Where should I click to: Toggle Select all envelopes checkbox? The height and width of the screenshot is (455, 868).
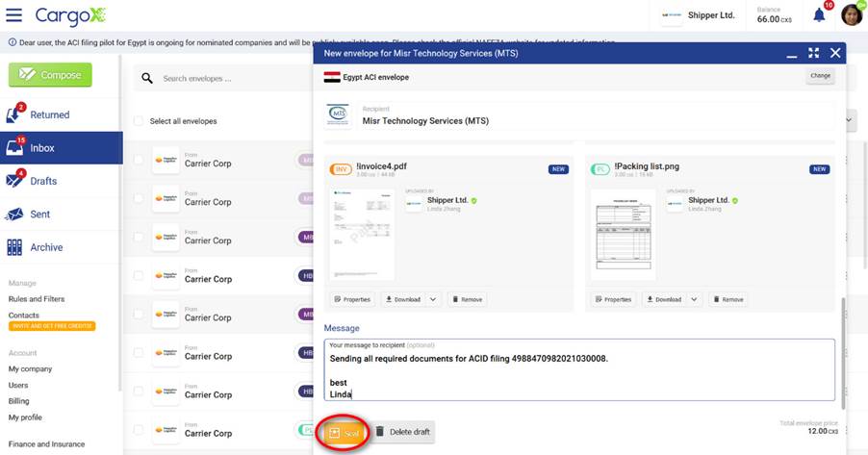(139, 121)
